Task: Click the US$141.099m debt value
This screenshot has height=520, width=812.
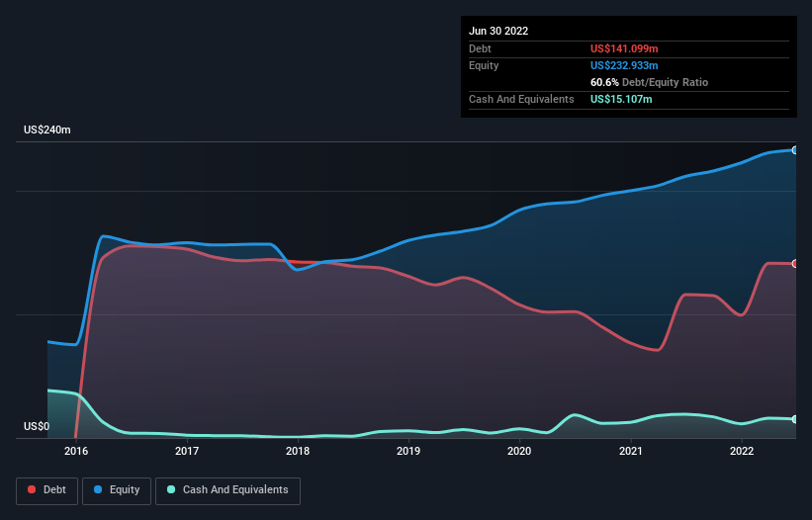Action: point(624,48)
